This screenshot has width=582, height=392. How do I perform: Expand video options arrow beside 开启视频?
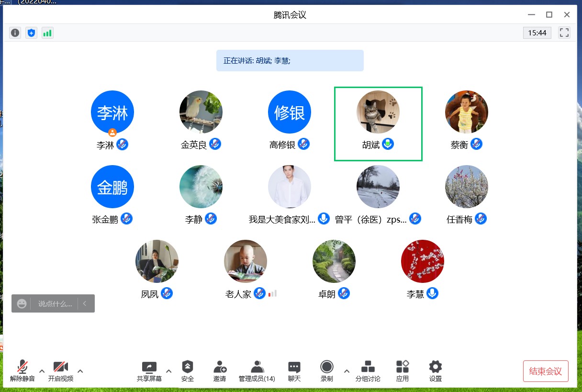(x=80, y=370)
